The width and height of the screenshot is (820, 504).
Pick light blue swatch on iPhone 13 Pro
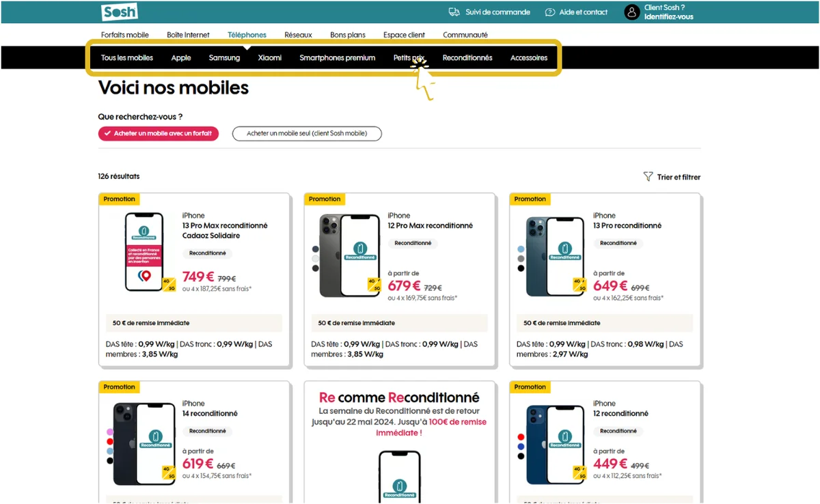click(x=521, y=249)
